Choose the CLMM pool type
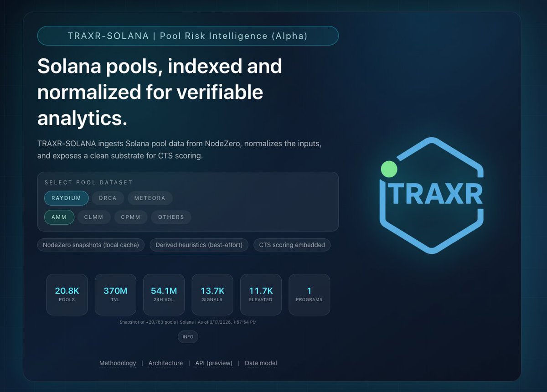 tap(94, 217)
